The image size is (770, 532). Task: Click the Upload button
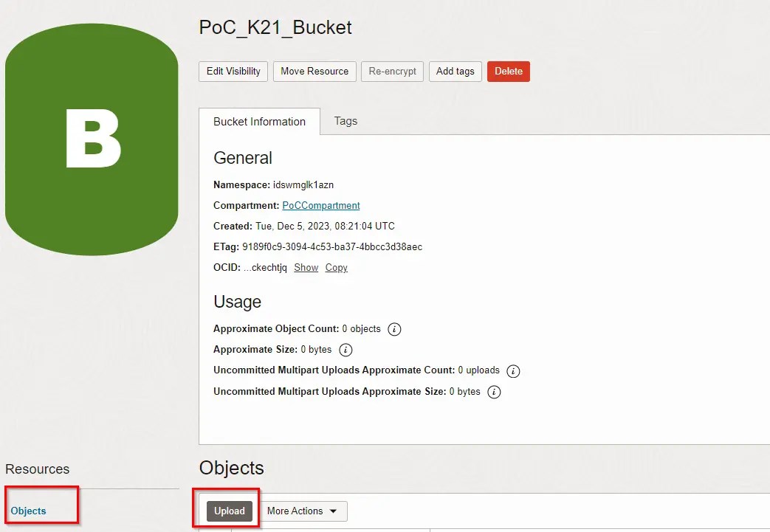point(228,511)
